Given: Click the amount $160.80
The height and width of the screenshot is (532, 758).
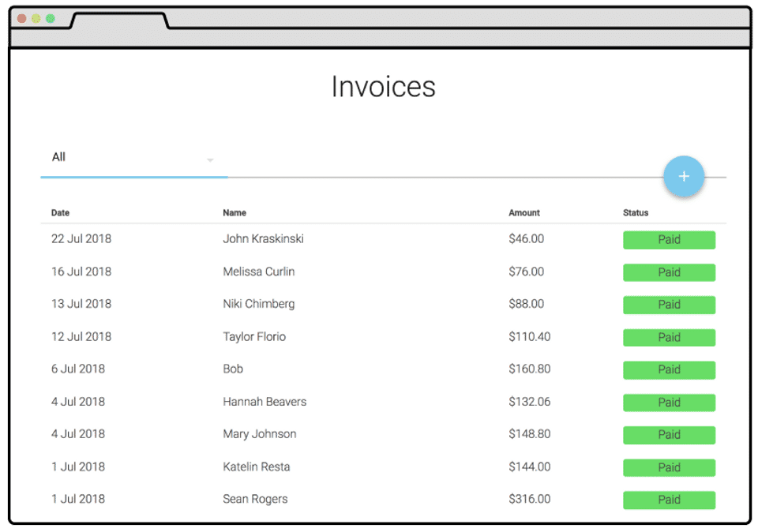Looking at the screenshot, I should tap(529, 369).
